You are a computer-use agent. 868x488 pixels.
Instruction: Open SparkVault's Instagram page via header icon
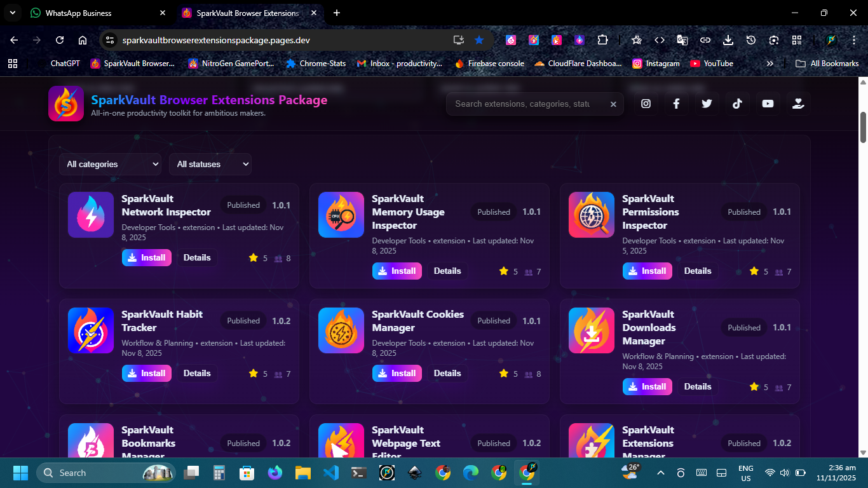pyautogui.click(x=646, y=103)
